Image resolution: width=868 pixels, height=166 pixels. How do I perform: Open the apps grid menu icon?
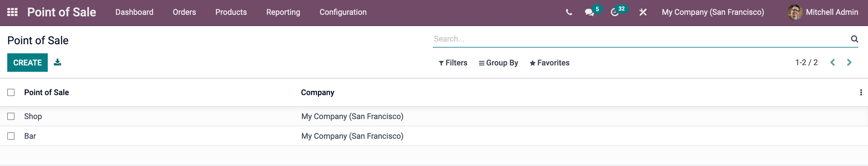(12, 12)
